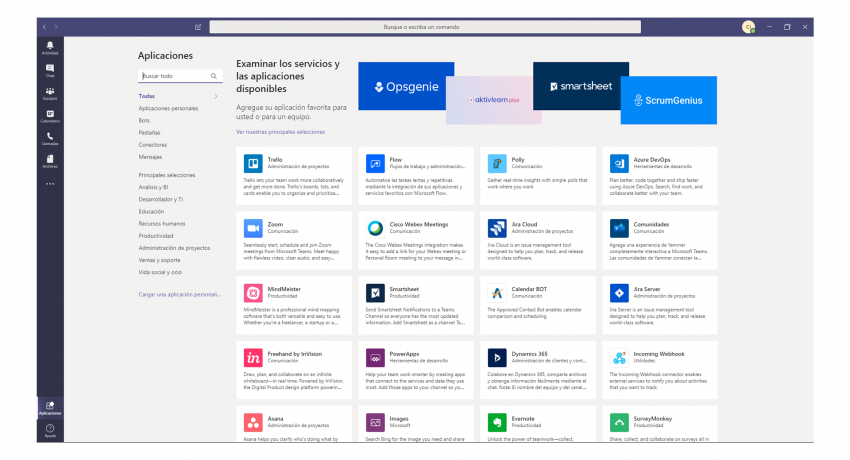Screen dimensions: 850x460
Task: Open the Actividad bell icon
Action: coord(50,48)
